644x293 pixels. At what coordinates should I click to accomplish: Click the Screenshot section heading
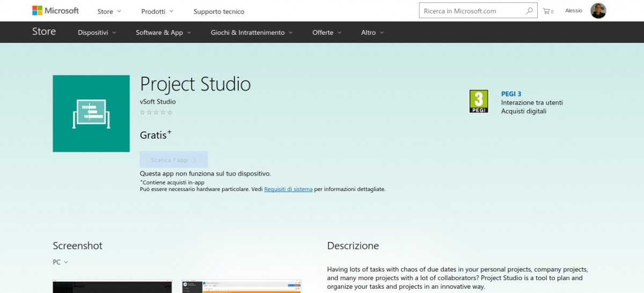click(77, 246)
